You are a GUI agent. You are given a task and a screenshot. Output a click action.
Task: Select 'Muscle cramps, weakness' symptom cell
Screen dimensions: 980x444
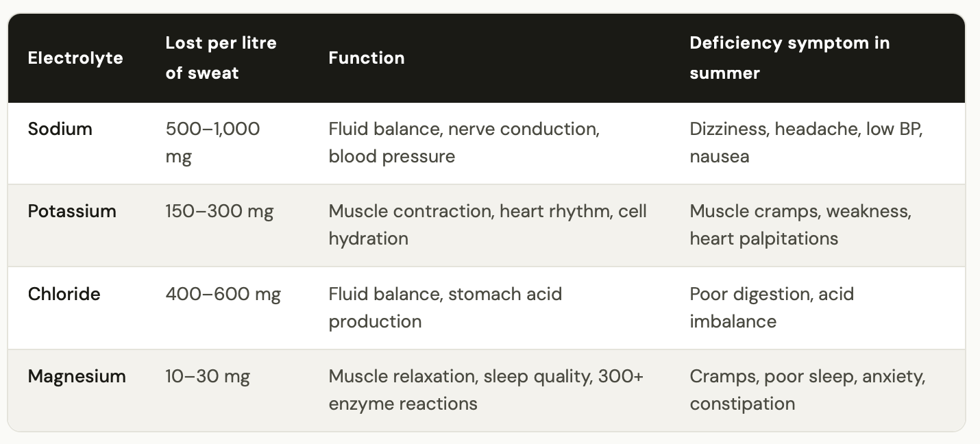click(x=800, y=225)
